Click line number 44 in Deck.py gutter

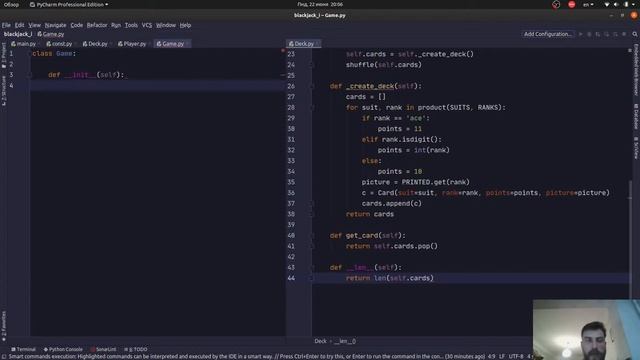point(291,278)
